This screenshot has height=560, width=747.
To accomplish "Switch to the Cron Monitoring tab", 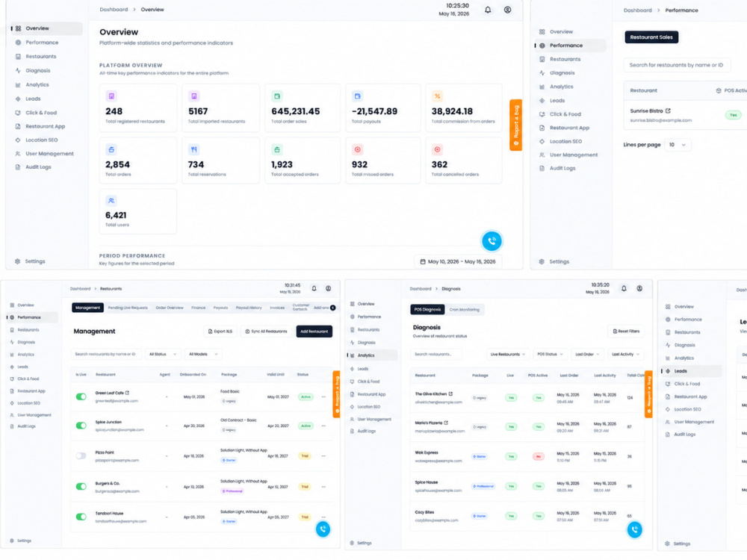I will tap(465, 310).
